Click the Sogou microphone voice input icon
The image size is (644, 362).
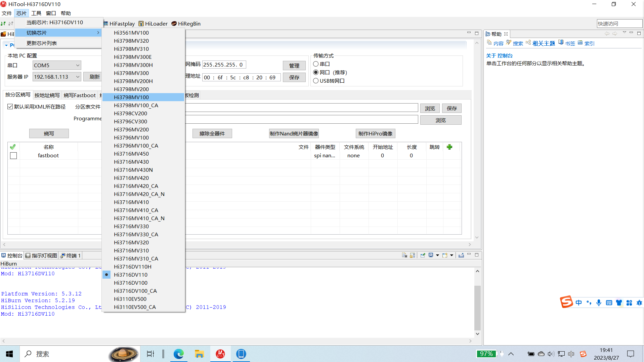pos(599,303)
